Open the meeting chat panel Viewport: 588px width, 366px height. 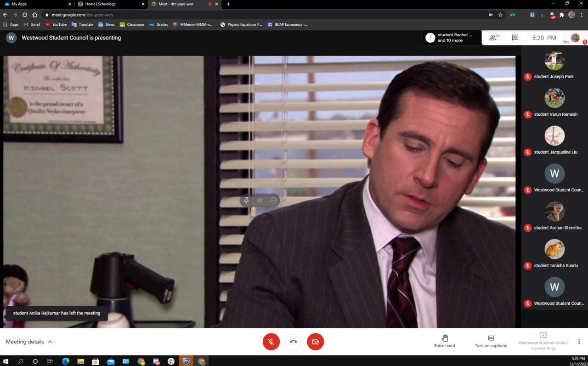click(515, 38)
